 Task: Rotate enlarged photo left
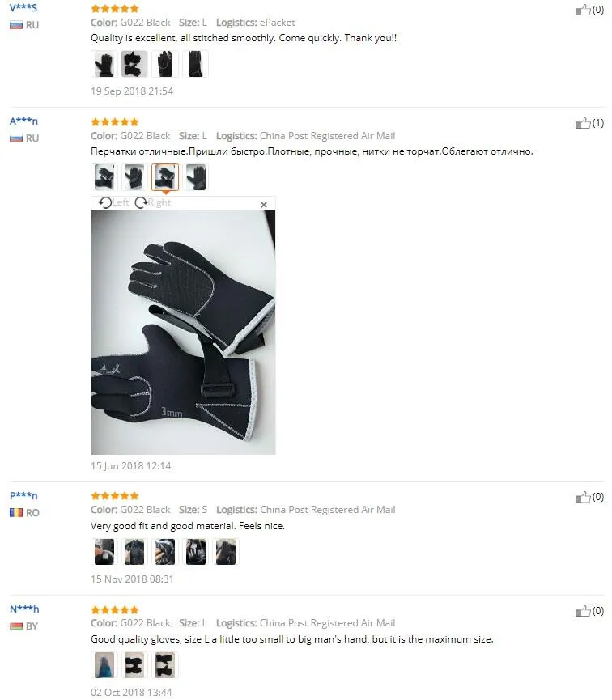113,202
